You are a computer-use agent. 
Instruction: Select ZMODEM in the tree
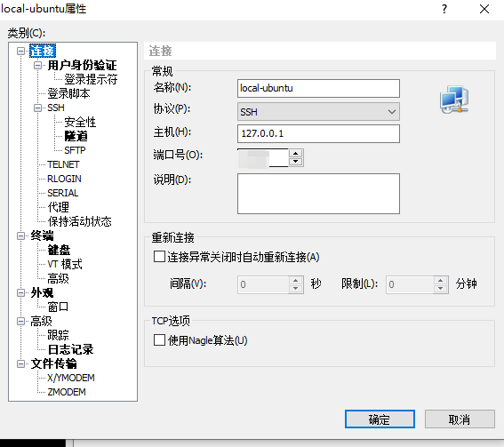(67, 392)
